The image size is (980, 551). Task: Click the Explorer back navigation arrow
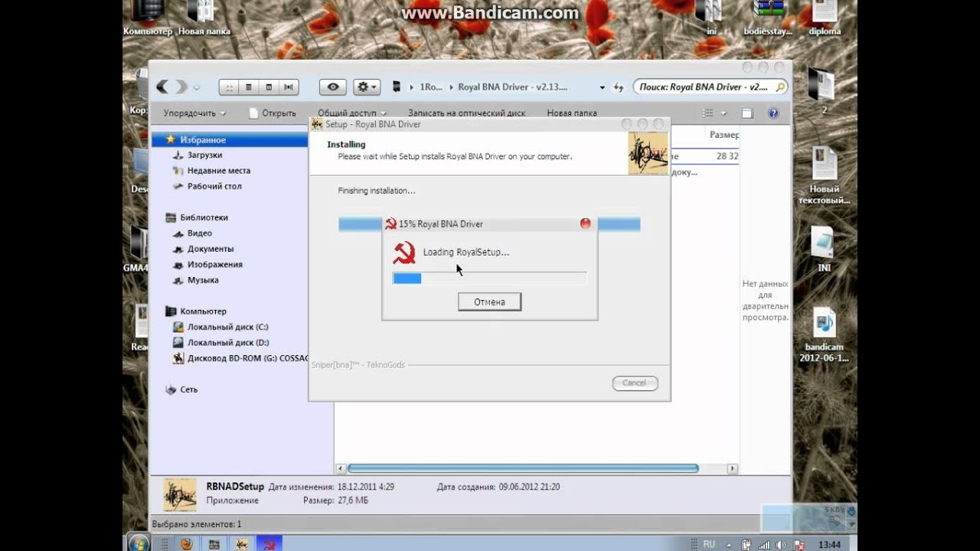(x=163, y=87)
